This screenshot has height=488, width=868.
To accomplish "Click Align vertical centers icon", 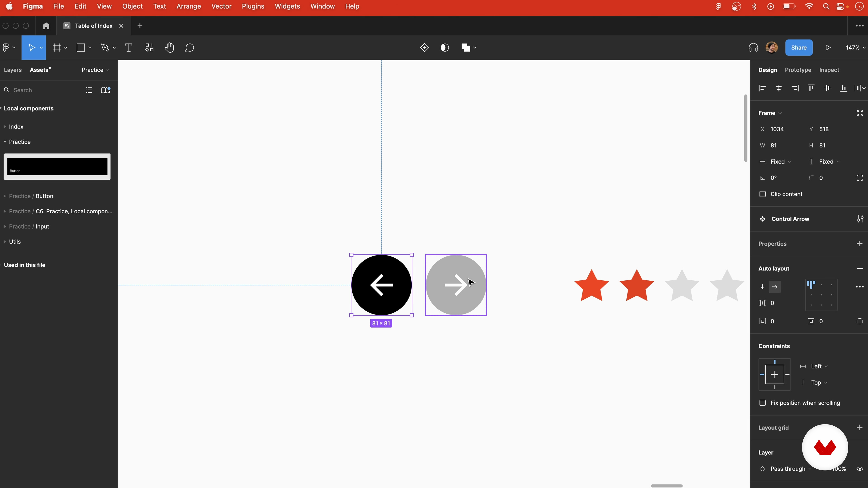I will tap(827, 88).
